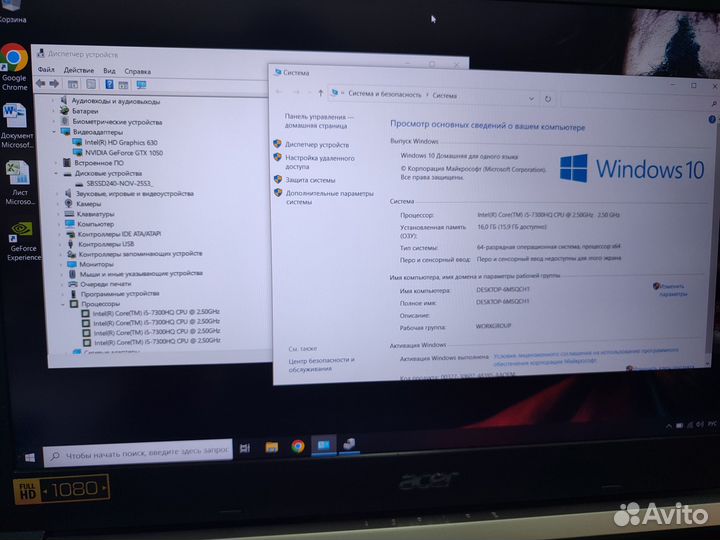
Task: Select the Батареи tree item
Action: (x=85, y=111)
